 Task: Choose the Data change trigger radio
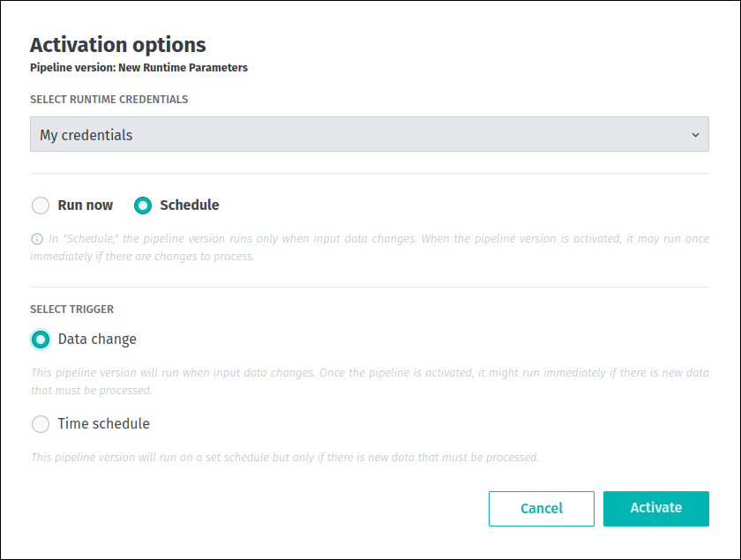pyautogui.click(x=41, y=340)
